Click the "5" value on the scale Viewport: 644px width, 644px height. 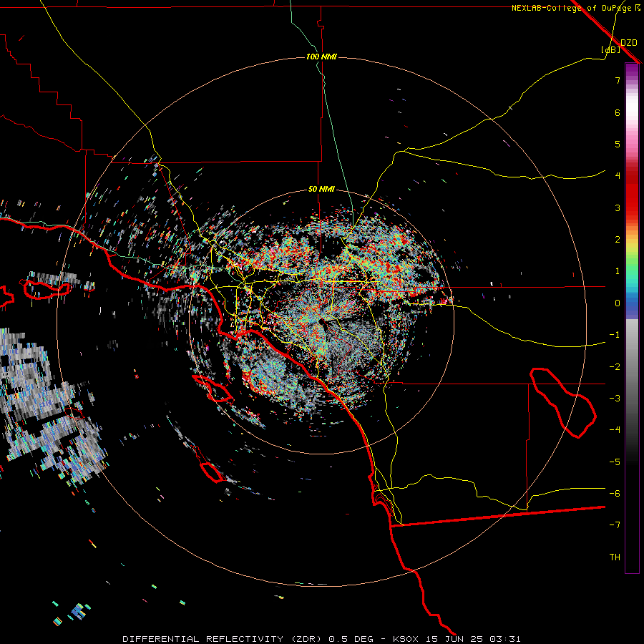point(618,144)
